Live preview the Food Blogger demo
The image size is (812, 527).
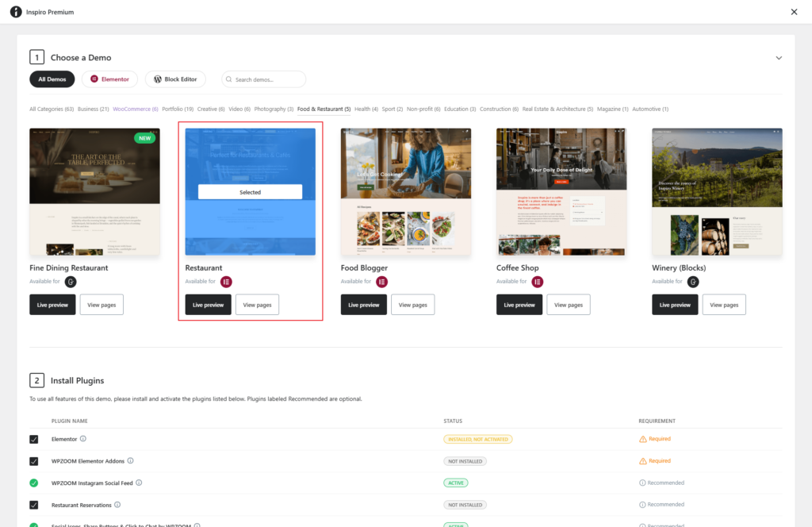point(363,305)
